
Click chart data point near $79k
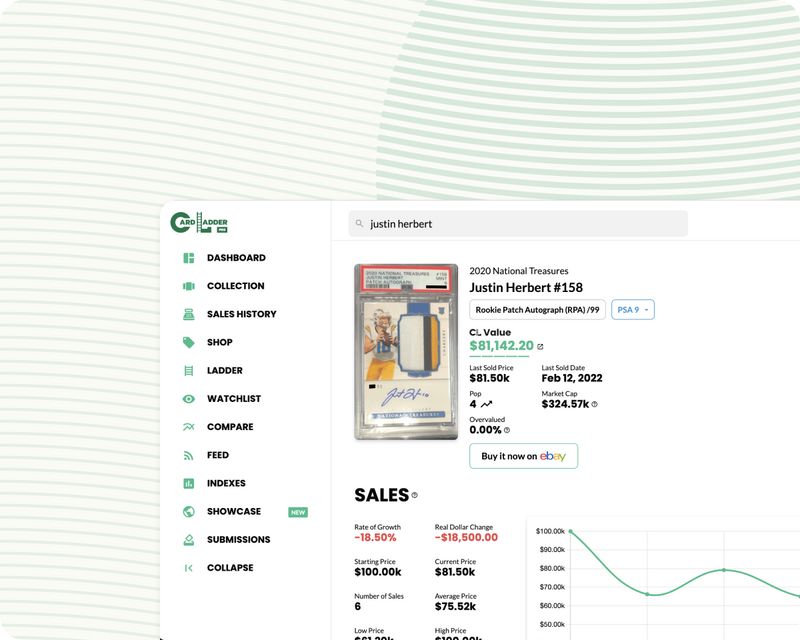point(724,570)
